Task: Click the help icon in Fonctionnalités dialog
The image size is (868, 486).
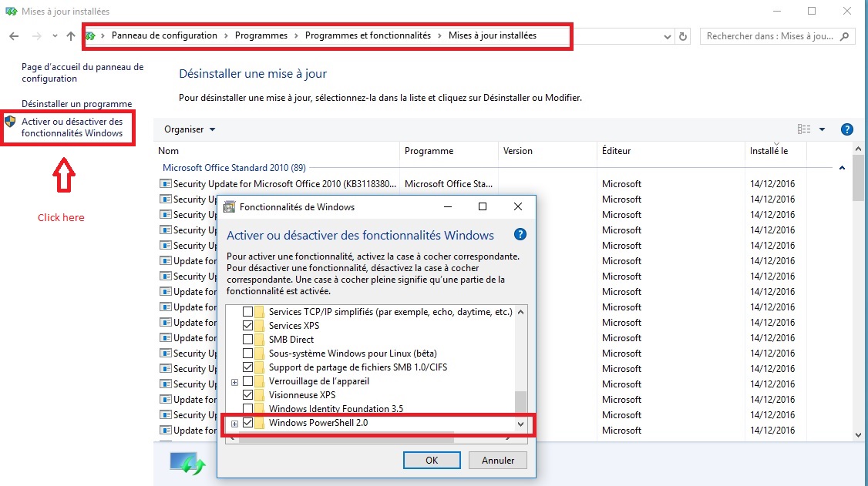Action: 520,234
